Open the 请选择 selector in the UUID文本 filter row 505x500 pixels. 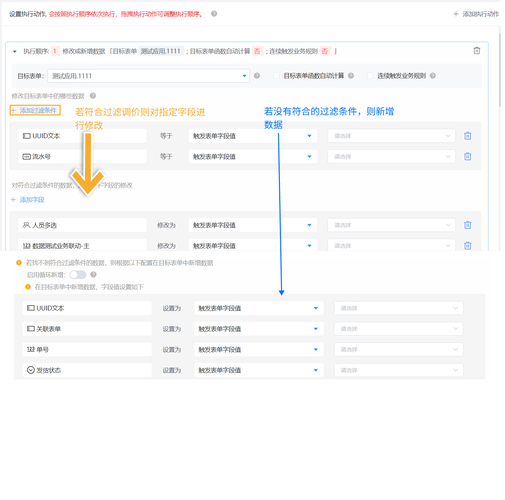pos(391,136)
